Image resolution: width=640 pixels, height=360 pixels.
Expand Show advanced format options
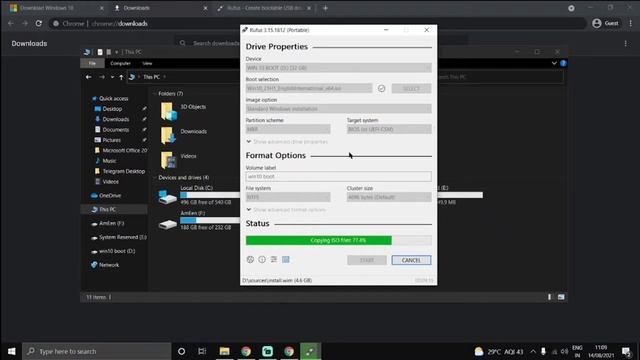click(x=286, y=210)
